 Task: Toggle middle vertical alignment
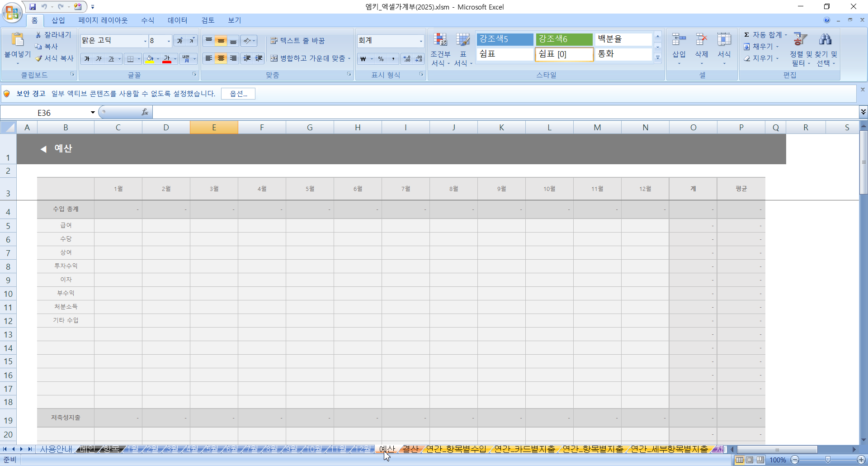click(221, 41)
